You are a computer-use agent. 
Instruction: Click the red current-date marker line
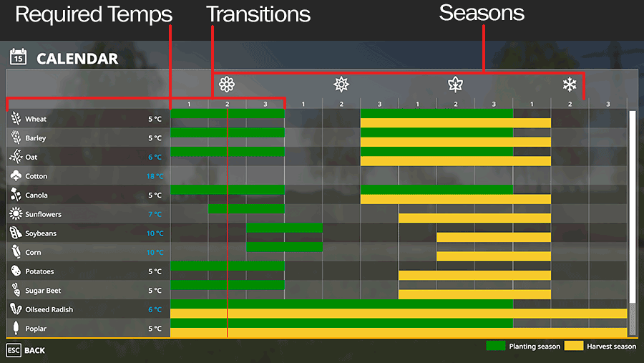pos(227,223)
